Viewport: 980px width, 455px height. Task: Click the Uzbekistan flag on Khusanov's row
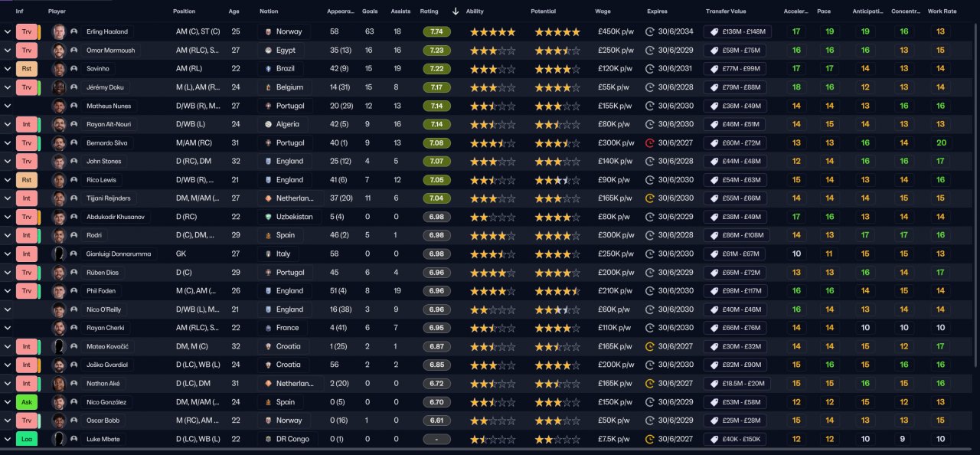(x=268, y=217)
